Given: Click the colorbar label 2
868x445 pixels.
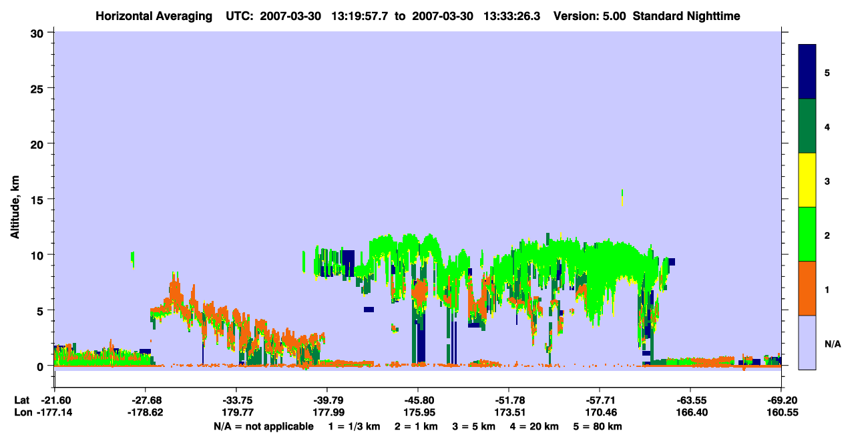Looking at the screenshot, I should [827, 235].
